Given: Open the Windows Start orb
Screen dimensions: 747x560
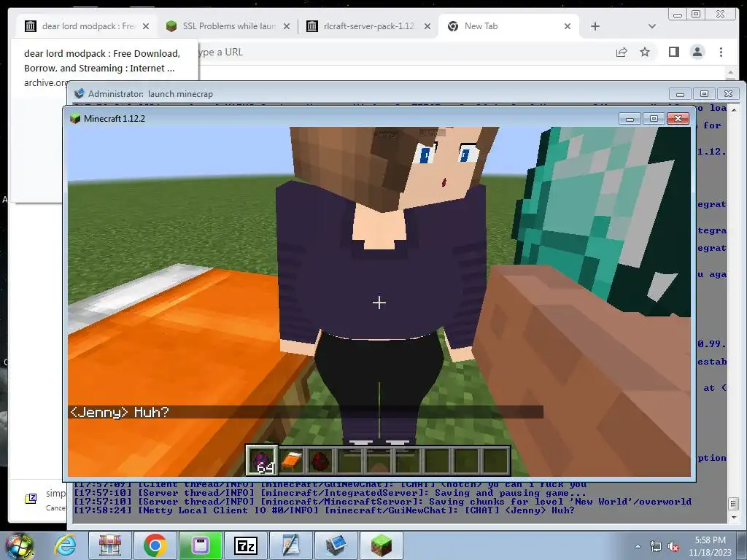Looking at the screenshot, I should (20, 545).
